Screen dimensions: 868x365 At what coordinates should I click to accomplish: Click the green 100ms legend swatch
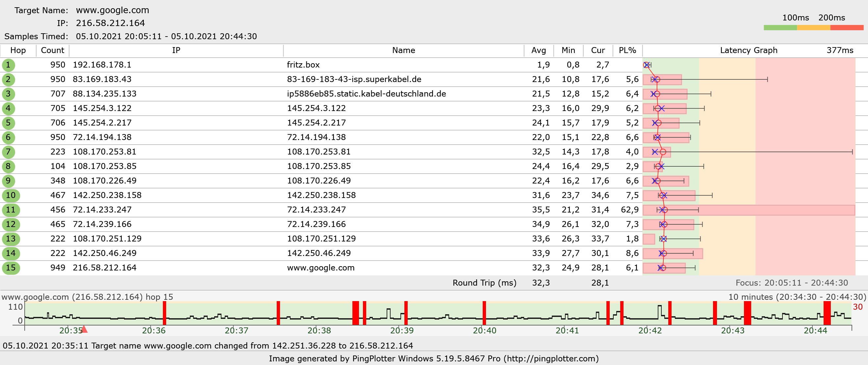tap(780, 28)
